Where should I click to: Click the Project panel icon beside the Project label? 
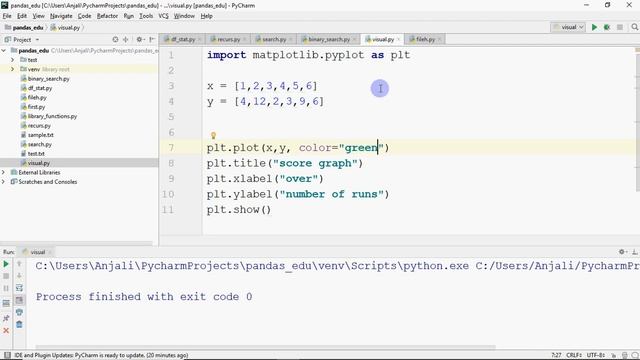click(x=7, y=40)
